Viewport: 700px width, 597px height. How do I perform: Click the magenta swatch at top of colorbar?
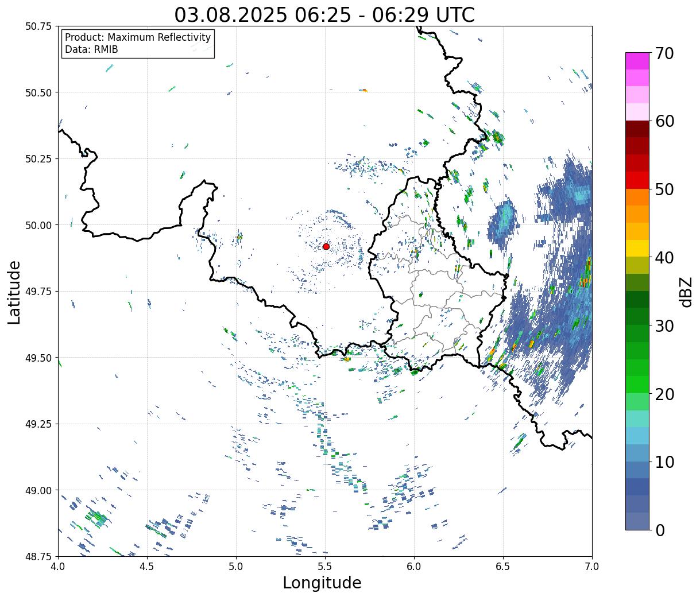pyautogui.click(x=637, y=61)
